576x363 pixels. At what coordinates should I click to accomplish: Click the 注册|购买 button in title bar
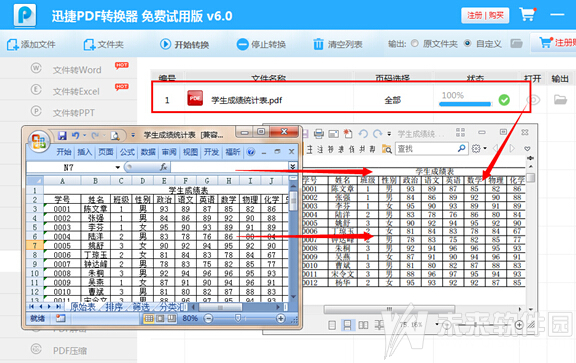tap(485, 15)
